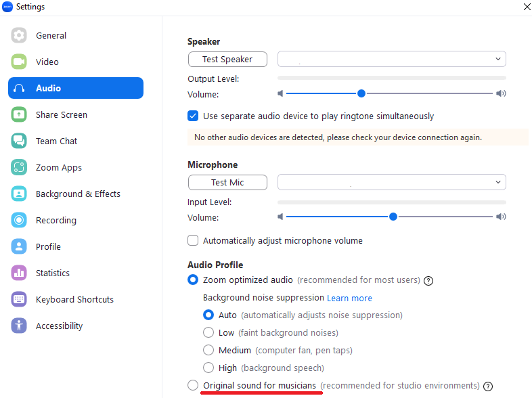Select the Recording icon in sidebar
Viewport: 532px width, 398px height.
(x=19, y=220)
